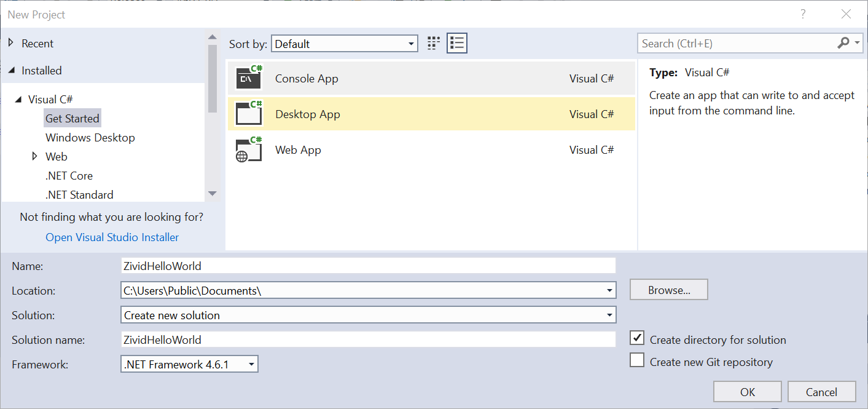Check Create directory for solution
Image resolution: width=868 pixels, height=409 pixels.
pos(637,338)
